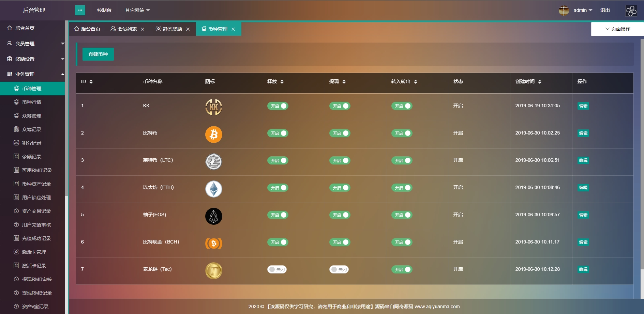Click the EOS coin logo
Viewport: 644px width, 314px height.
[x=214, y=216]
